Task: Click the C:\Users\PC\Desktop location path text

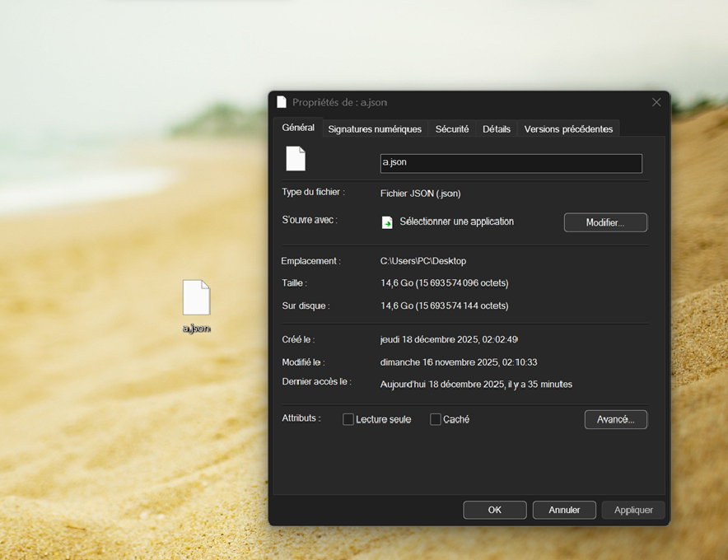Action: point(423,261)
